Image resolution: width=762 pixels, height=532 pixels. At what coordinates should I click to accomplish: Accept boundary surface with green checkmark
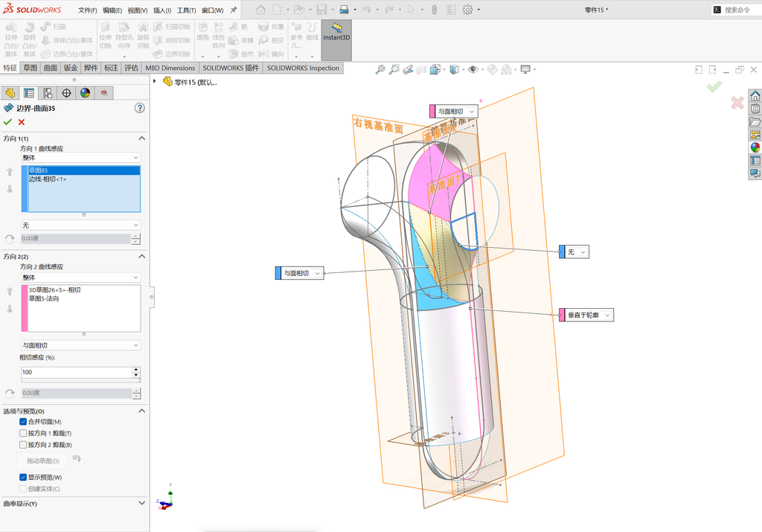click(x=7, y=122)
